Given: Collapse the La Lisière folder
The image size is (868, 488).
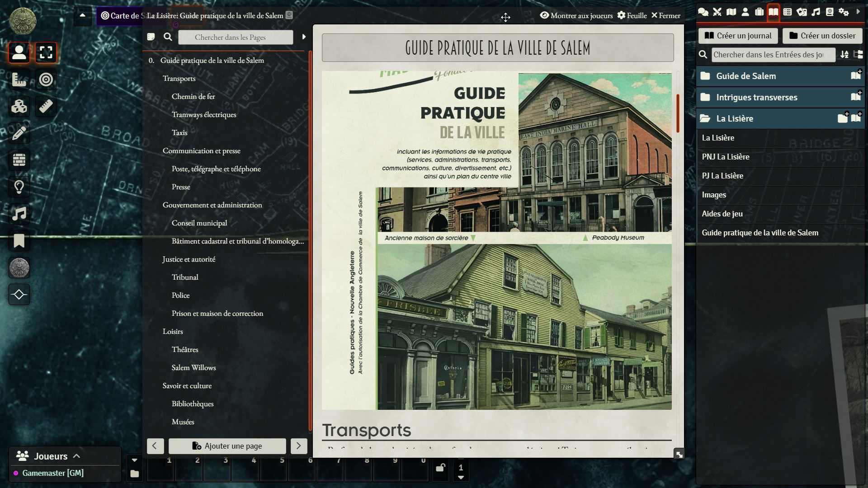Looking at the screenshot, I should click(x=735, y=118).
